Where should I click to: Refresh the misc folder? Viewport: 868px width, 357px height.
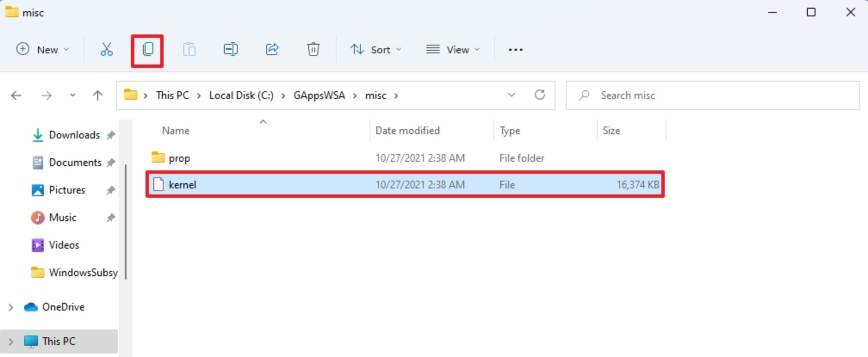539,95
